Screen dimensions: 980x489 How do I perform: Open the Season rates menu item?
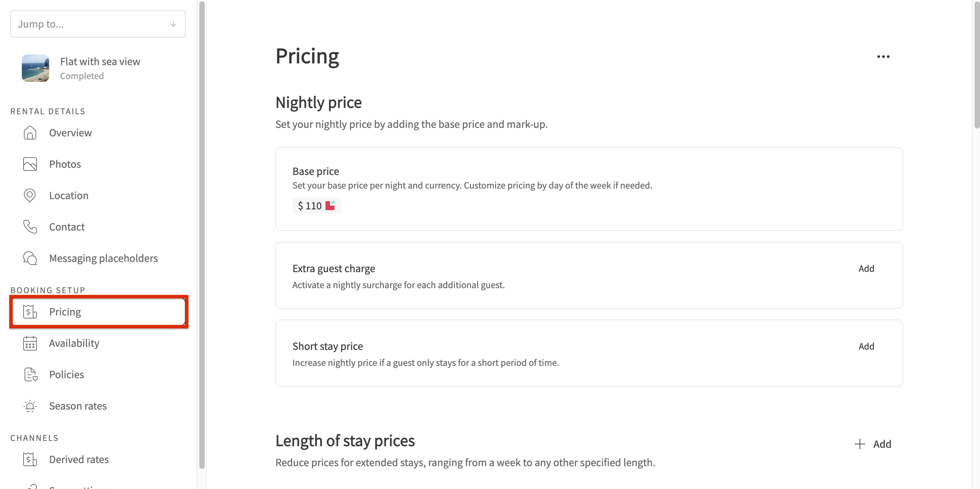(77, 406)
